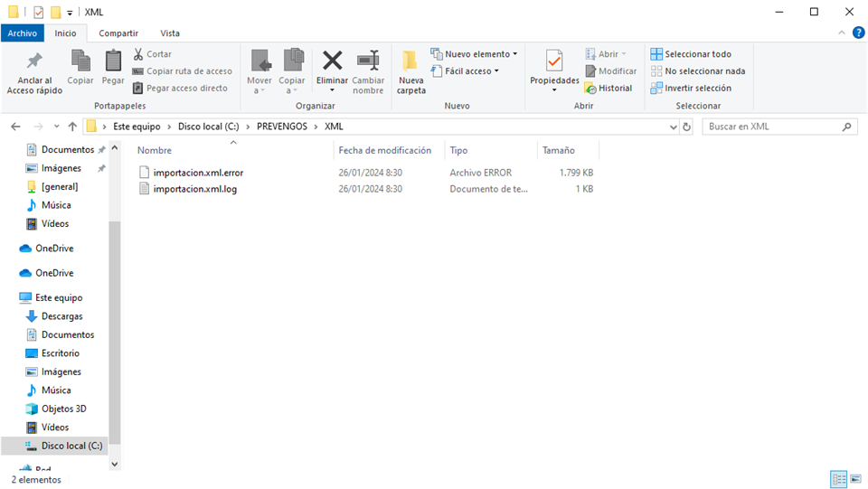Screen dimensions: 868x489
Task: Open the Vista ribbon tab
Action: coord(170,33)
